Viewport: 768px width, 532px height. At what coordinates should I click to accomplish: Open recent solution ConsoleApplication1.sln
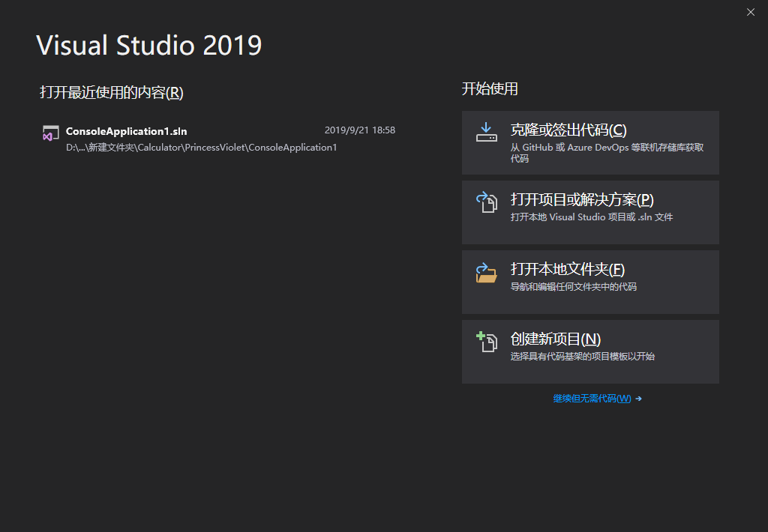pos(126,131)
